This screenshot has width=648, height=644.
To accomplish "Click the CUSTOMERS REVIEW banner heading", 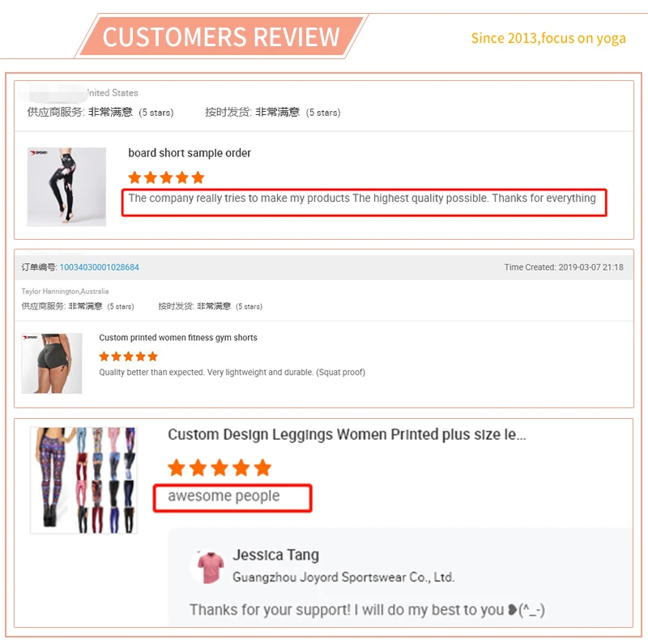I will click(221, 36).
